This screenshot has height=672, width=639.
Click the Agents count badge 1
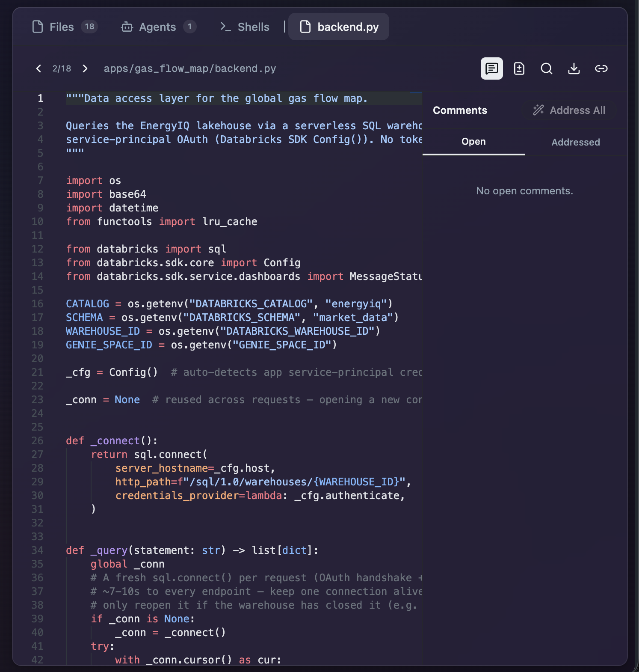tap(190, 27)
